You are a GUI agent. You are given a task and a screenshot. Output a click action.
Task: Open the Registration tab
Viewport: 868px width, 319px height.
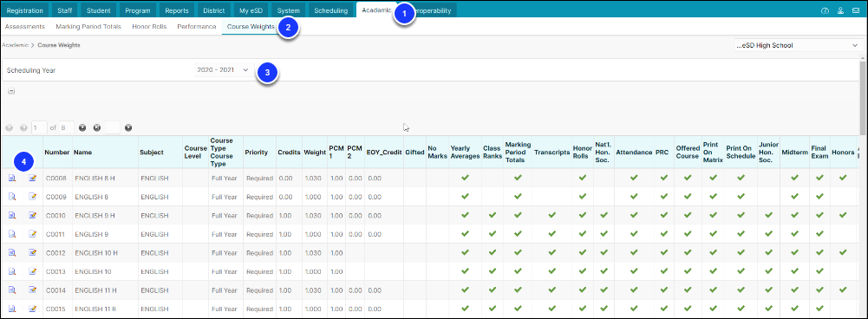coord(24,10)
